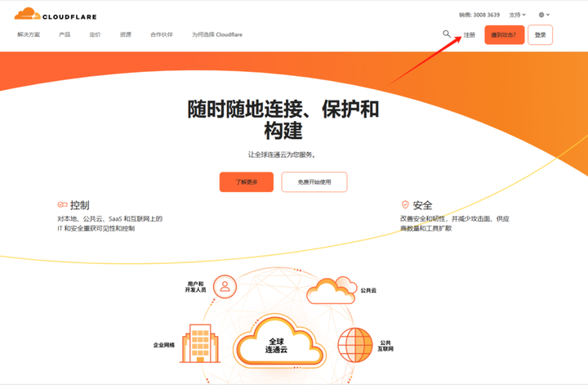Open the 资源 menu
588x385 pixels.
(126, 34)
